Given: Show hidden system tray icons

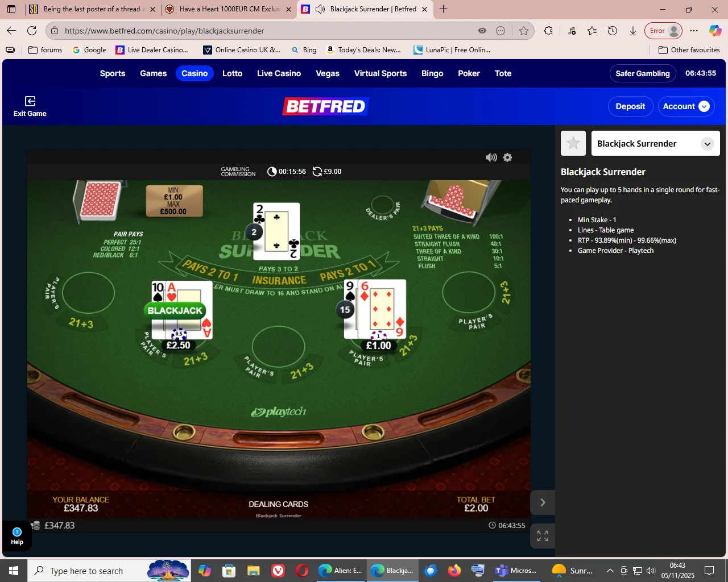Looking at the screenshot, I should click(610, 571).
